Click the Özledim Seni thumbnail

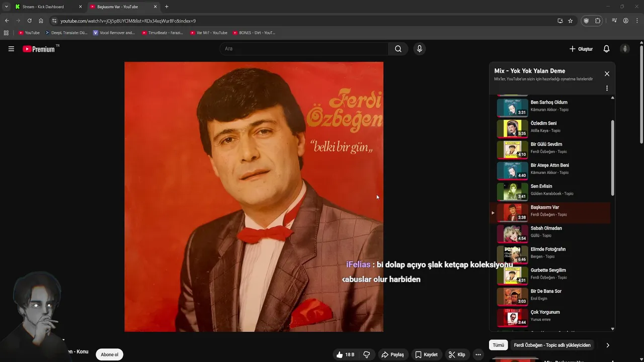tap(512, 128)
